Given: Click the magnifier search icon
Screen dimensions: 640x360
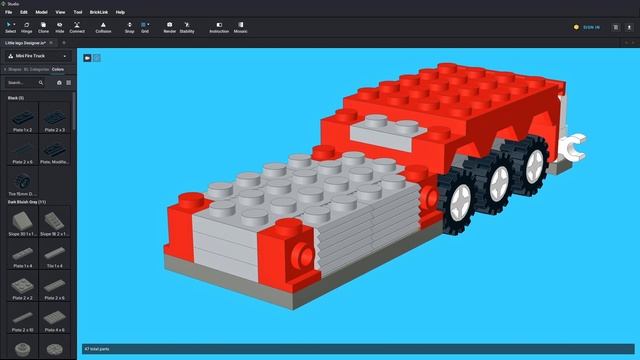Looking at the screenshot, I should (x=41, y=83).
